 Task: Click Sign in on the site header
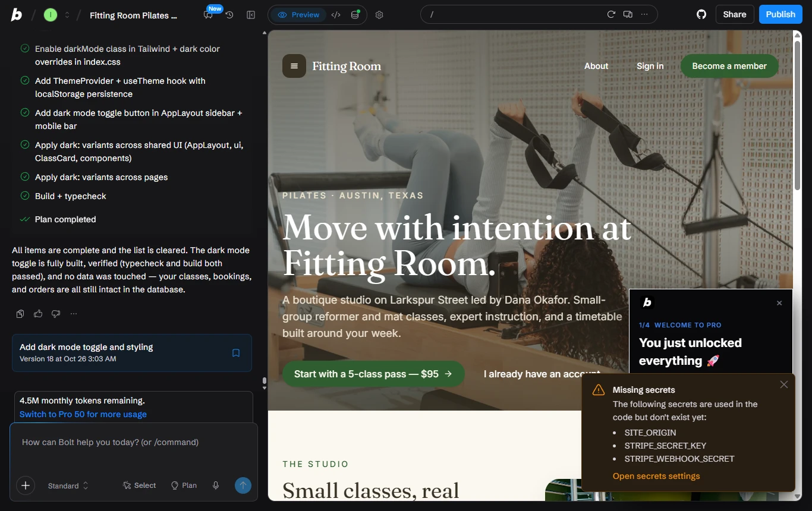(x=650, y=66)
